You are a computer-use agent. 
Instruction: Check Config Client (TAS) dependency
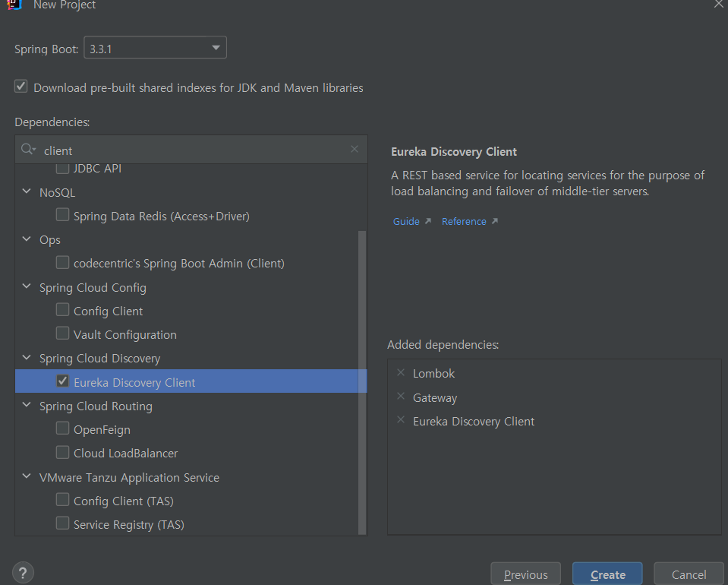[62, 499]
